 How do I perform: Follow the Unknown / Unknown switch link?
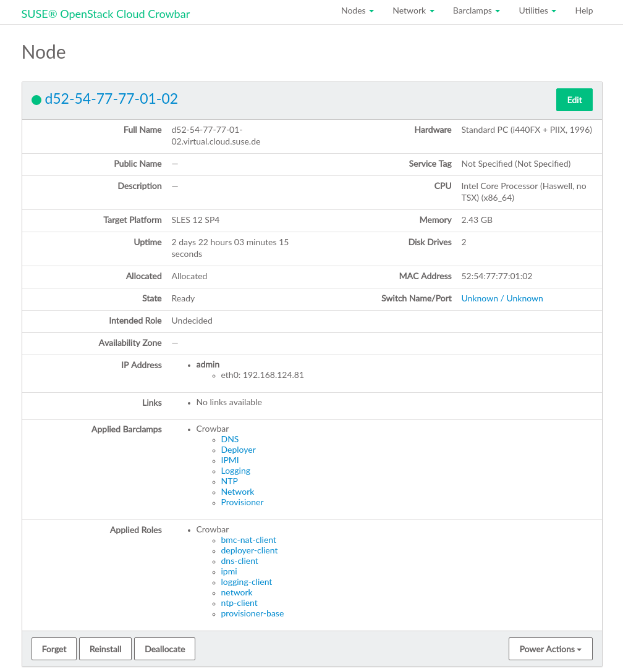pos(502,298)
